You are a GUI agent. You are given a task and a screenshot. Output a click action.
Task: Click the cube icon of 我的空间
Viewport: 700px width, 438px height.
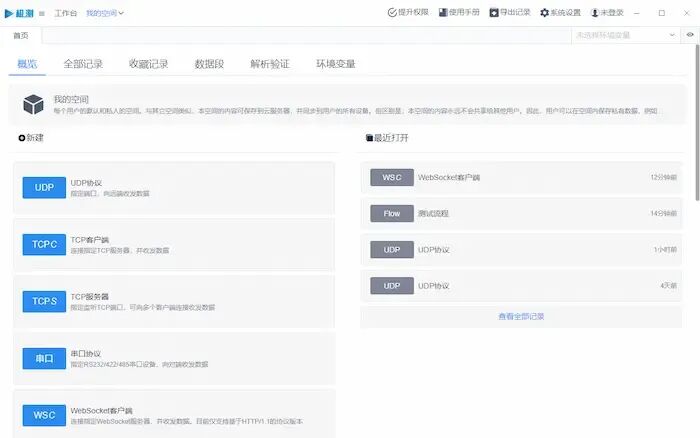33,104
